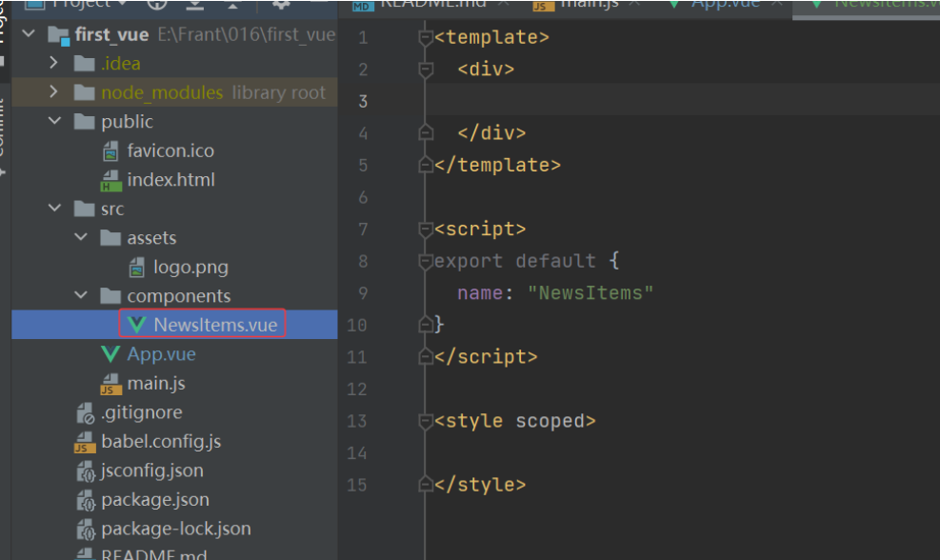The width and height of the screenshot is (940, 560).
Task: Click line number 14 in the gutter
Action: click(x=357, y=453)
